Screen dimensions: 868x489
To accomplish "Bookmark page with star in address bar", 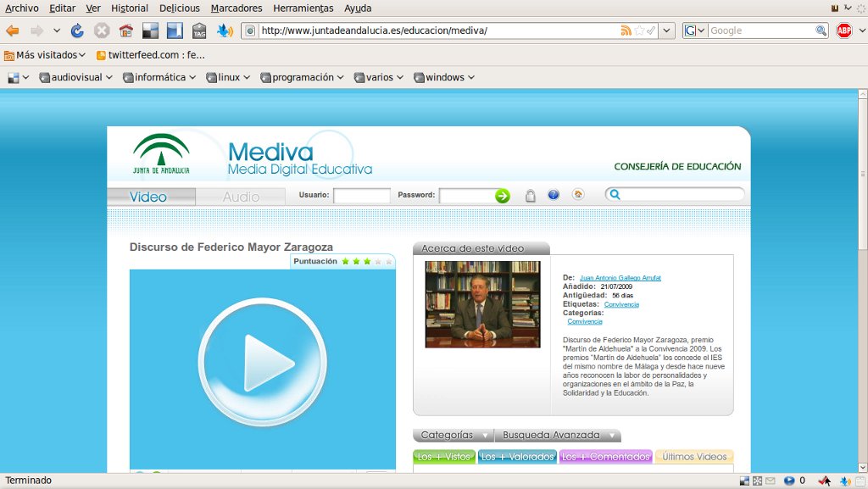I will tap(639, 31).
